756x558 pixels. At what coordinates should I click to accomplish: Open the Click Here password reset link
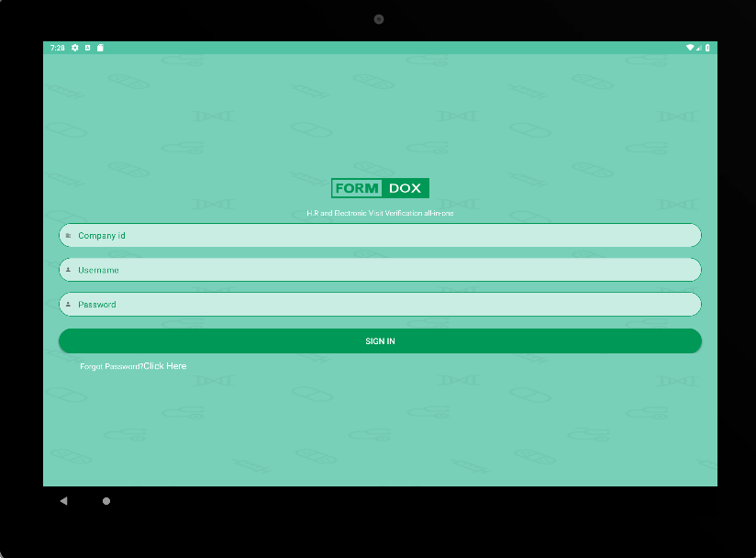tap(165, 366)
